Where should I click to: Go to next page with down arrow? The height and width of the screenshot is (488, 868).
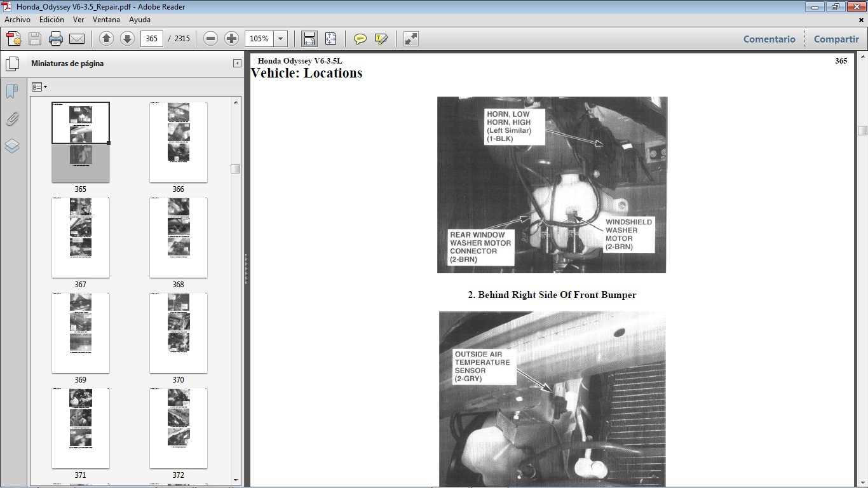pos(127,39)
